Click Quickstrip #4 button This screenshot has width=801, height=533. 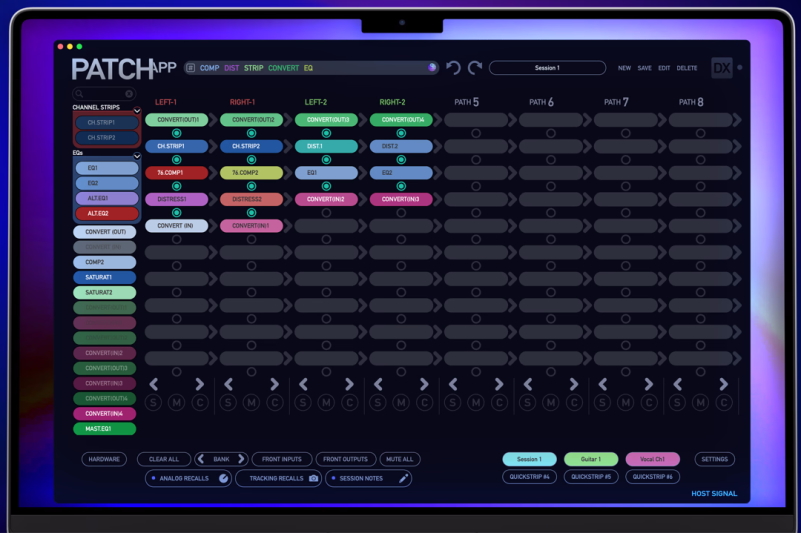tap(529, 476)
